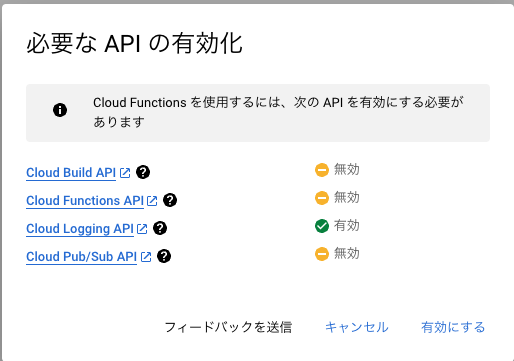Click orange disabled status icon for Cloud Build
The image size is (514, 361).
[322, 170]
